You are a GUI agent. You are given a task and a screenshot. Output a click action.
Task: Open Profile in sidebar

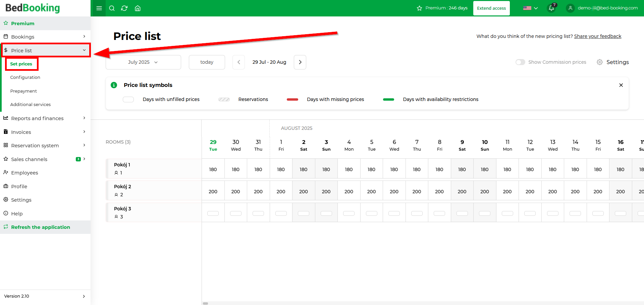pyautogui.click(x=19, y=186)
